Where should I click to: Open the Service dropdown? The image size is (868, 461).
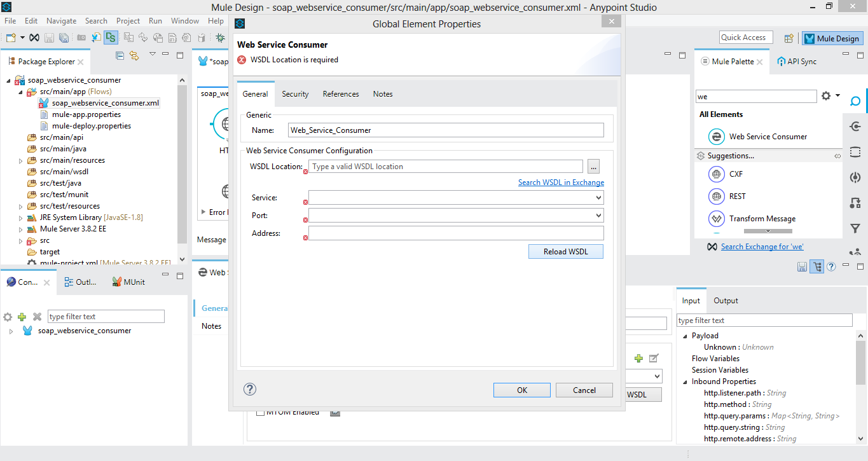coord(598,198)
